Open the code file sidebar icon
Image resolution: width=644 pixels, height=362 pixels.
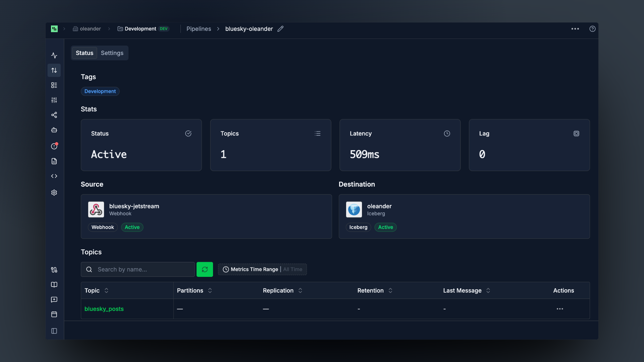pos(54,161)
